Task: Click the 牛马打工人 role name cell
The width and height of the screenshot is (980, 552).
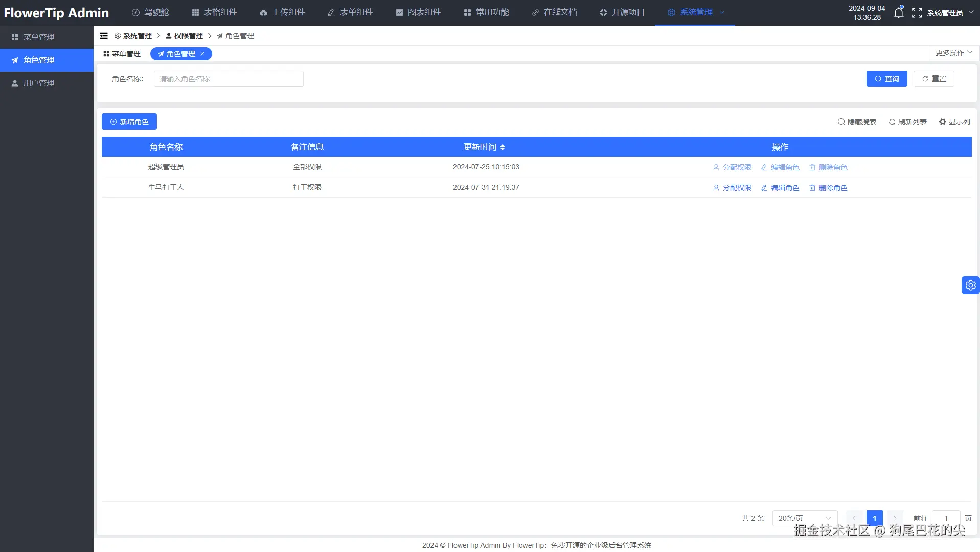Action: [166, 187]
